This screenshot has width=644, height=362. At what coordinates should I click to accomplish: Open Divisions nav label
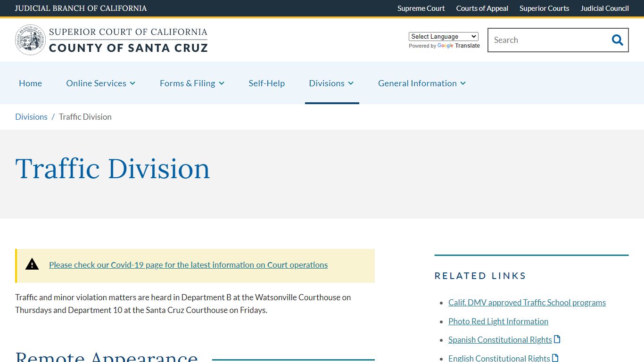[327, 83]
